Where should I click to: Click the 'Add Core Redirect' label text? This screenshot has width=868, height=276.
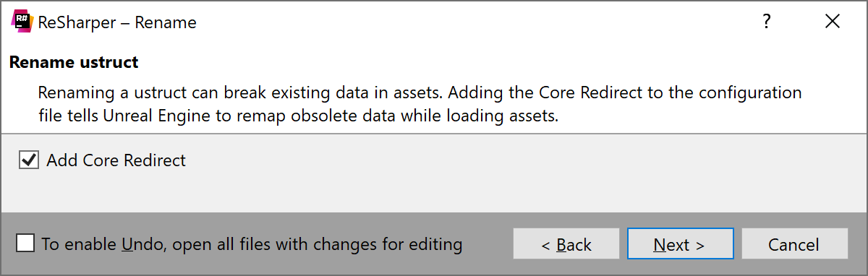pyautogui.click(x=116, y=160)
